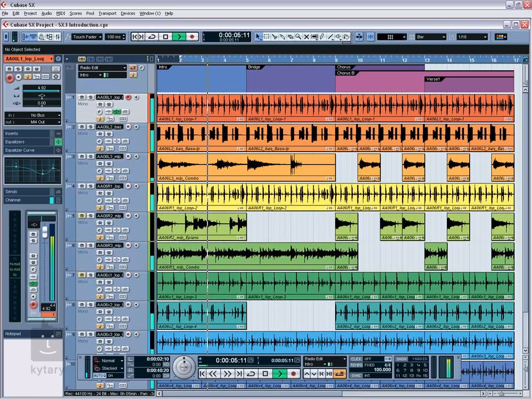Activate the Zoom magnifier tool
532x399 pixels.
298,37
